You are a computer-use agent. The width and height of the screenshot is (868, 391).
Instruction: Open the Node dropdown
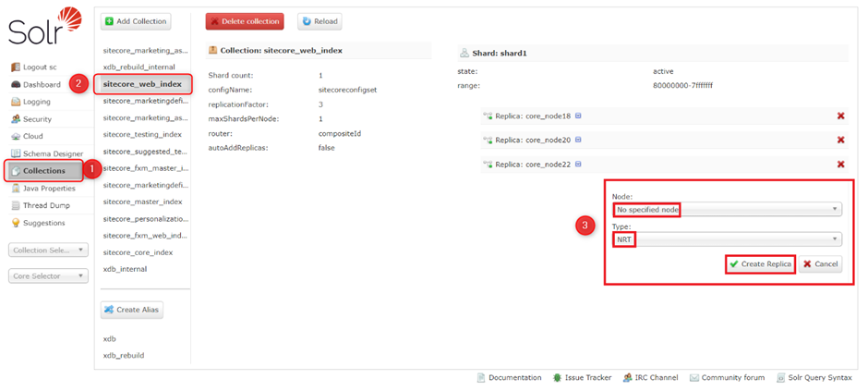pos(727,209)
